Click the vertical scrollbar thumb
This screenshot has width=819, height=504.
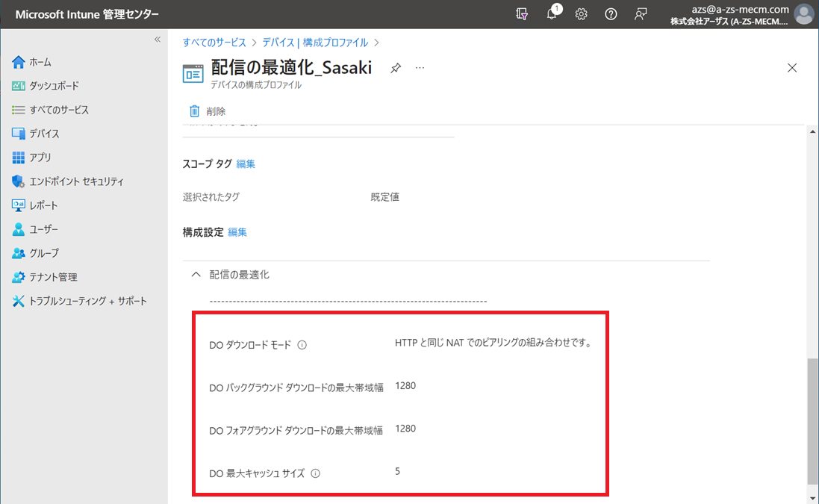pyautogui.click(x=812, y=422)
